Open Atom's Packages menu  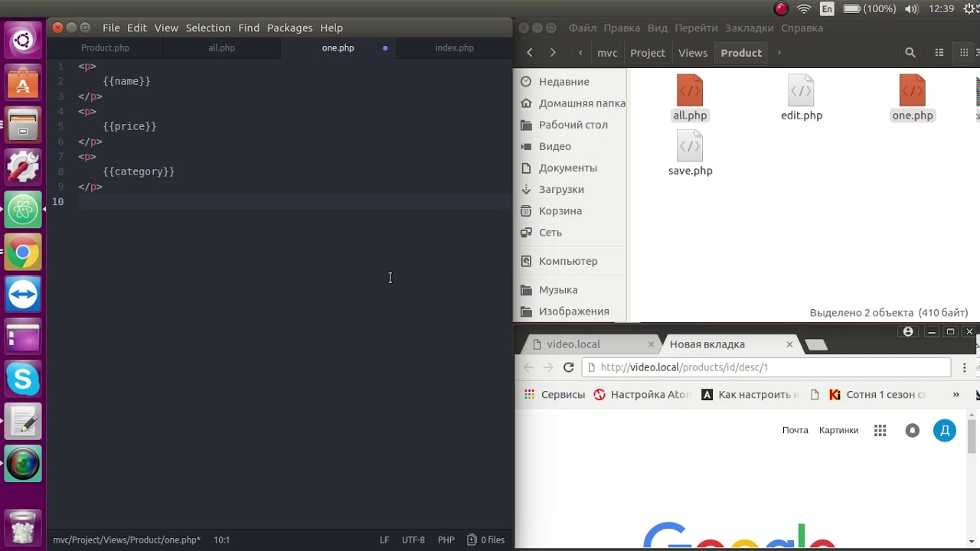point(289,28)
